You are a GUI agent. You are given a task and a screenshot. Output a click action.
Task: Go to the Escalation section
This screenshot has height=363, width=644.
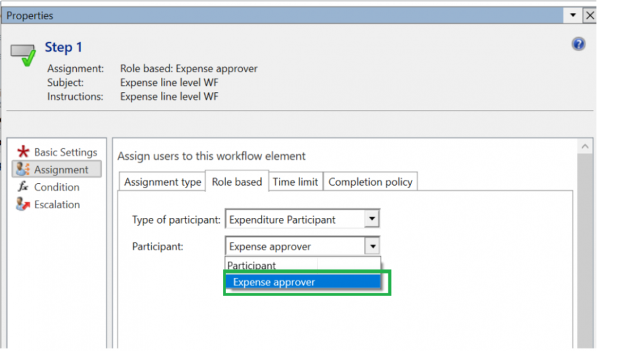57,204
